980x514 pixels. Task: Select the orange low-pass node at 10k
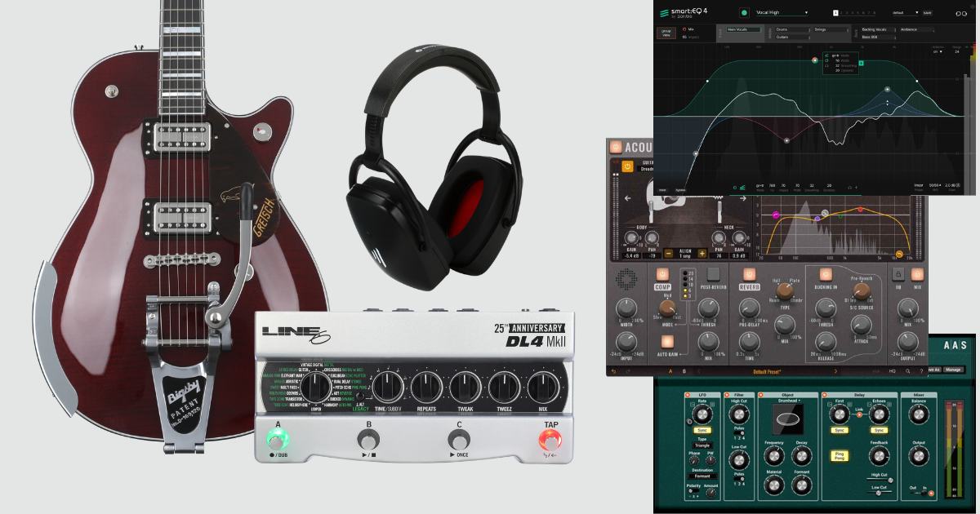click(899, 255)
